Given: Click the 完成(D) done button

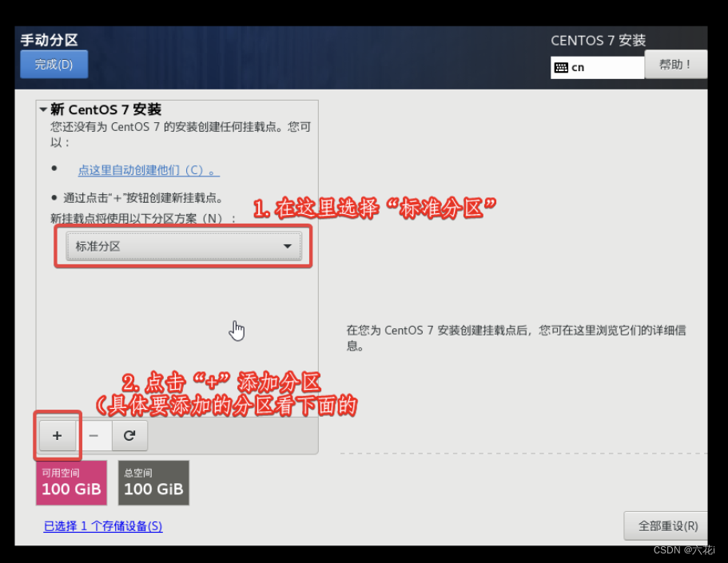Looking at the screenshot, I should coord(54,64).
